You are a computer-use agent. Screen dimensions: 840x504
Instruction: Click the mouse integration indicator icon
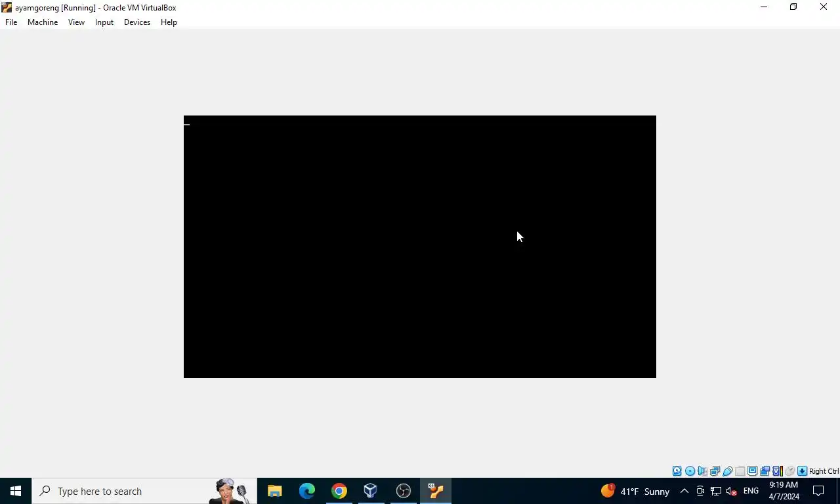pos(790,471)
